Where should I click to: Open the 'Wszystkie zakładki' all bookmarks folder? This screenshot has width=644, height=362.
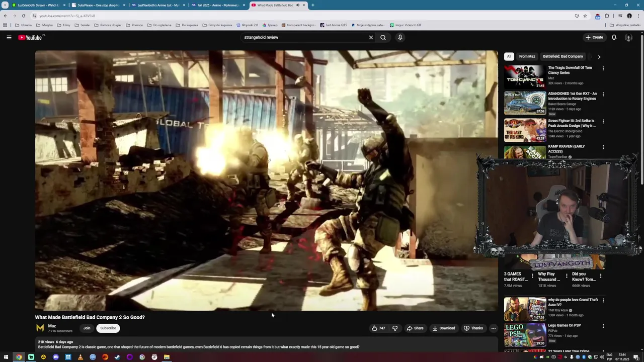pyautogui.click(x=625, y=25)
